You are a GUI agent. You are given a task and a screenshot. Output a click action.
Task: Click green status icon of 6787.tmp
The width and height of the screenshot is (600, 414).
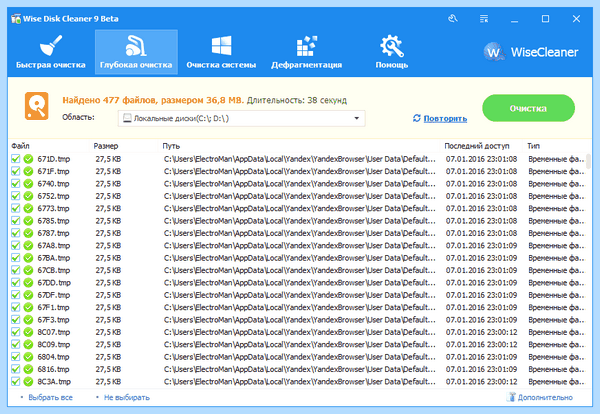coord(28,233)
